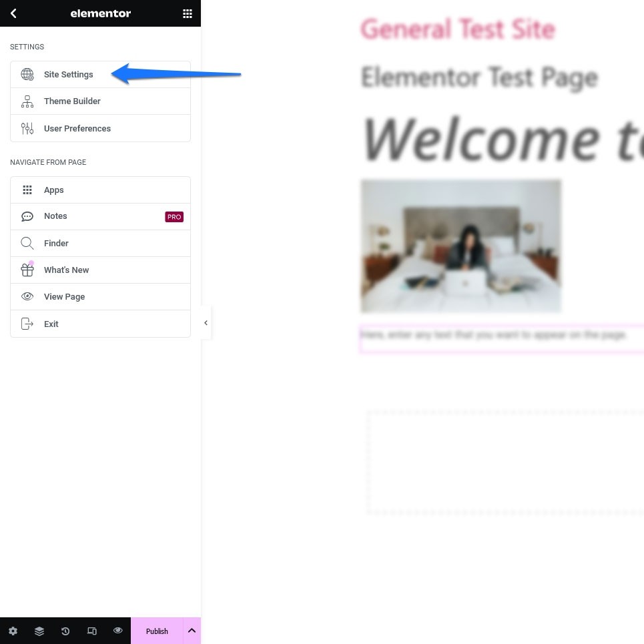
Task: Open the widgets grid icon in header
Action: 188,13
